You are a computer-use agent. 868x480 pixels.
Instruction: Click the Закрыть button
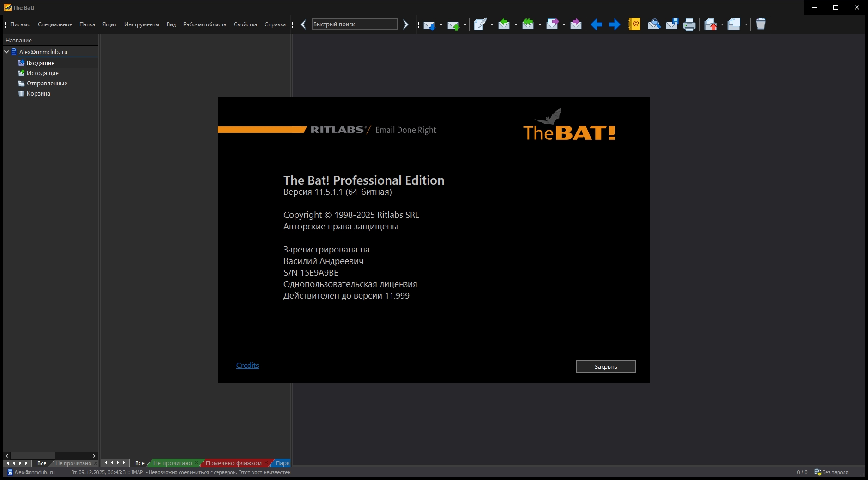605,367
